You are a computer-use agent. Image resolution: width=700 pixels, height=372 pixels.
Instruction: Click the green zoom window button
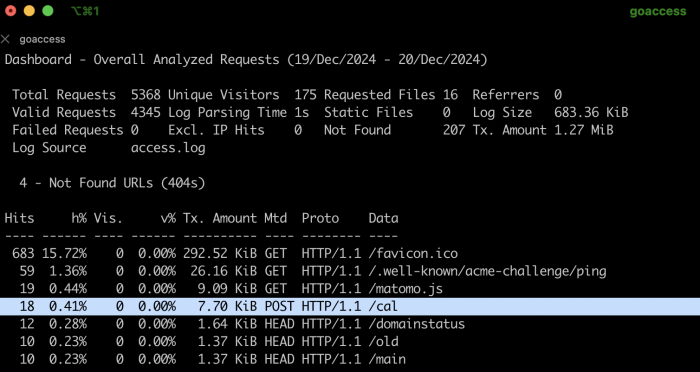48,11
